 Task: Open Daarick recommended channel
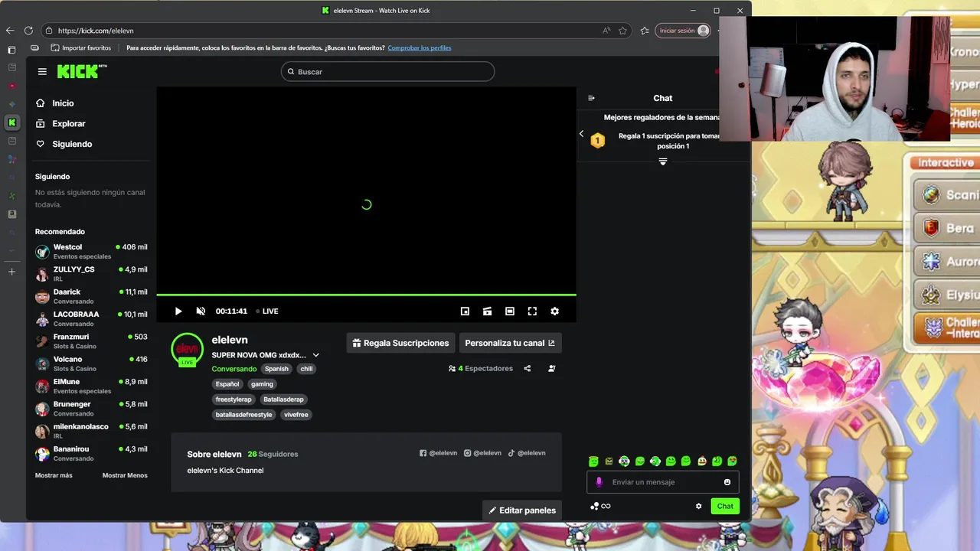[91, 296]
